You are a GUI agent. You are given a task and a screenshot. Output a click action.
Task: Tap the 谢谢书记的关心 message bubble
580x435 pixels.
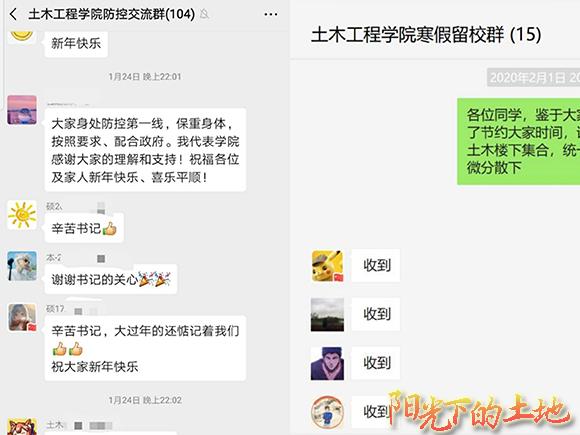[111, 279]
